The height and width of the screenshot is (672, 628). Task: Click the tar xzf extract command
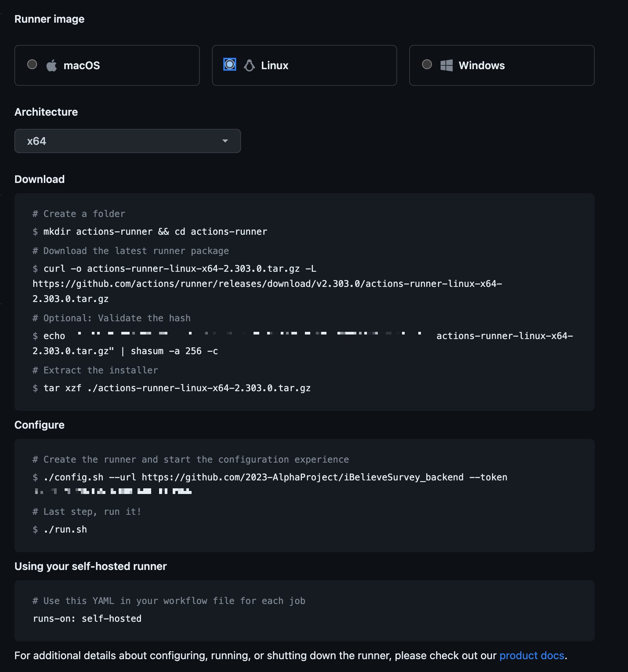tap(172, 388)
